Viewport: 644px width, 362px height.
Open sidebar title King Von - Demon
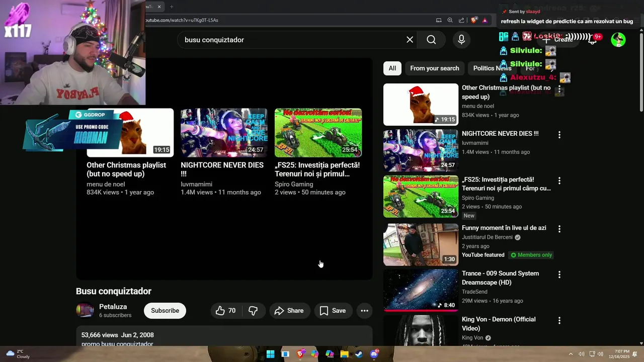pyautogui.click(x=499, y=324)
